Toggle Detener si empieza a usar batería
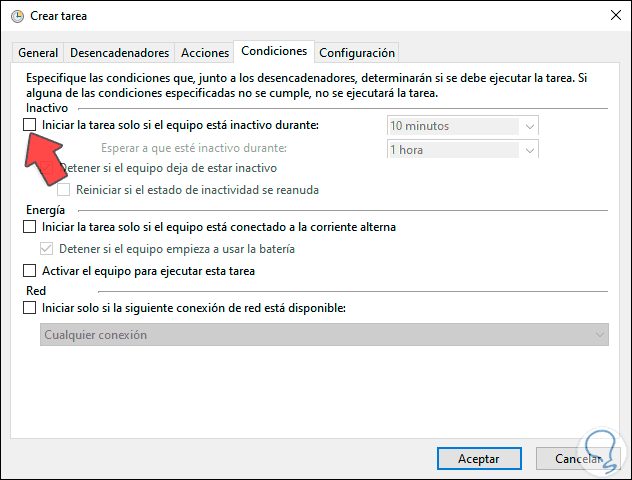The width and height of the screenshot is (632, 480). coord(47,248)
